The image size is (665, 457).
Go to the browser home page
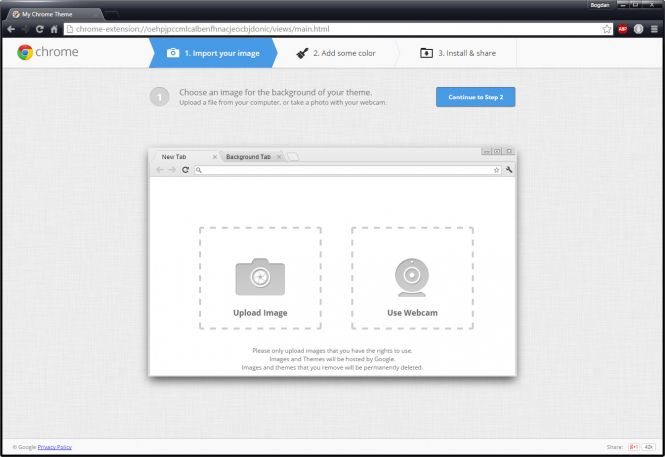point(54,29)
